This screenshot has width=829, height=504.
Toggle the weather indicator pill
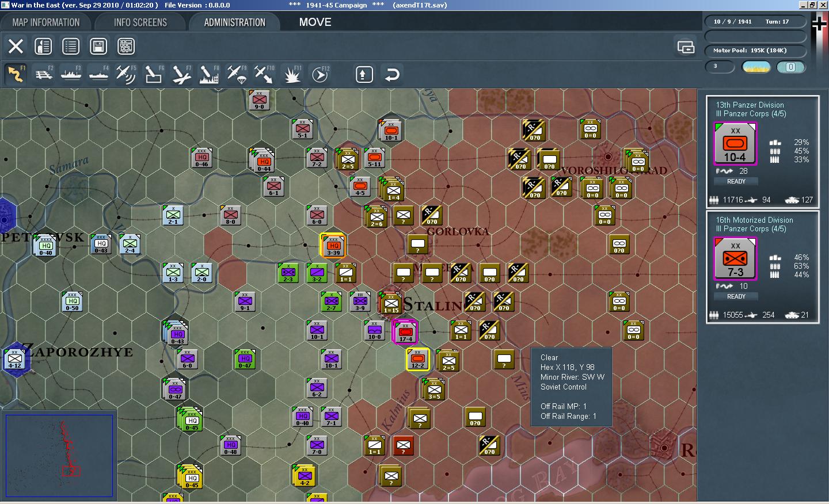(756, 67)
